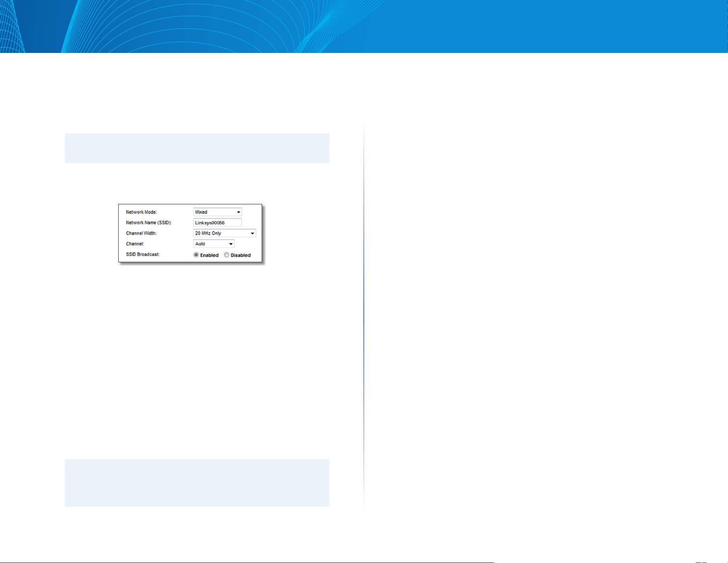Click the Disabled label text
This screenshot has height=563, width=728.
[x=241, y=255]
